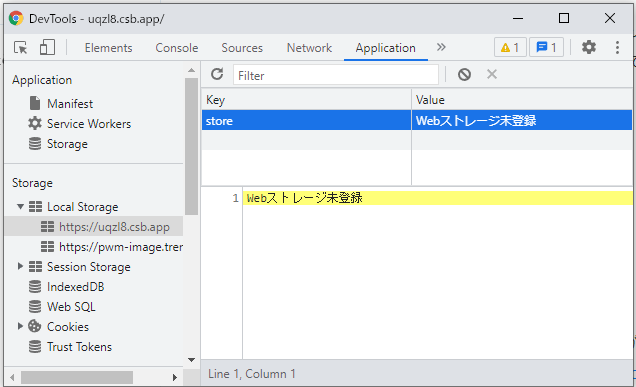Open the three-dot customize menu
Viewport: 636px width, 387px height.
tap(617, 47)
